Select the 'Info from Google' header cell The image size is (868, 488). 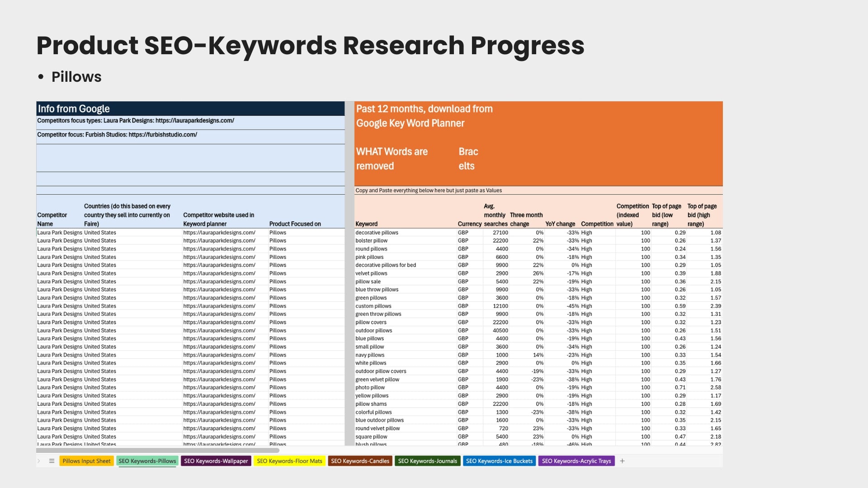[190, 109]
